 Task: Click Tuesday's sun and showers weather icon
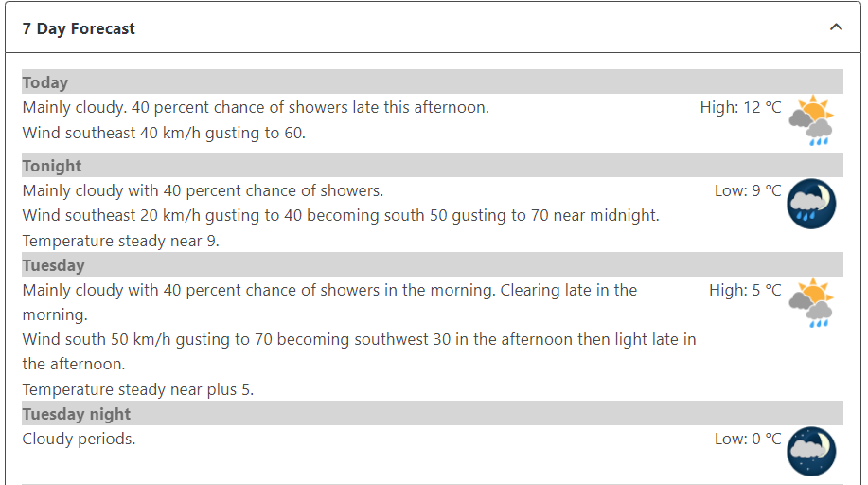coord(811,303)
